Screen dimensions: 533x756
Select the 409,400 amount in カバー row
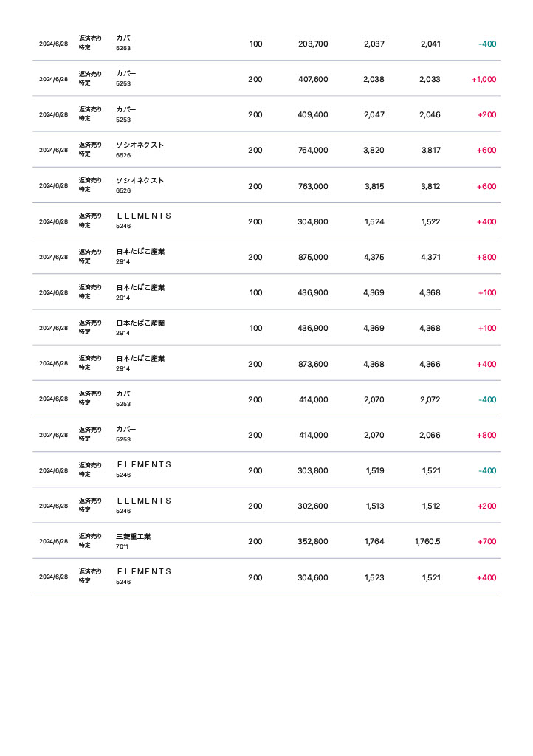click(x=313, y=115)
